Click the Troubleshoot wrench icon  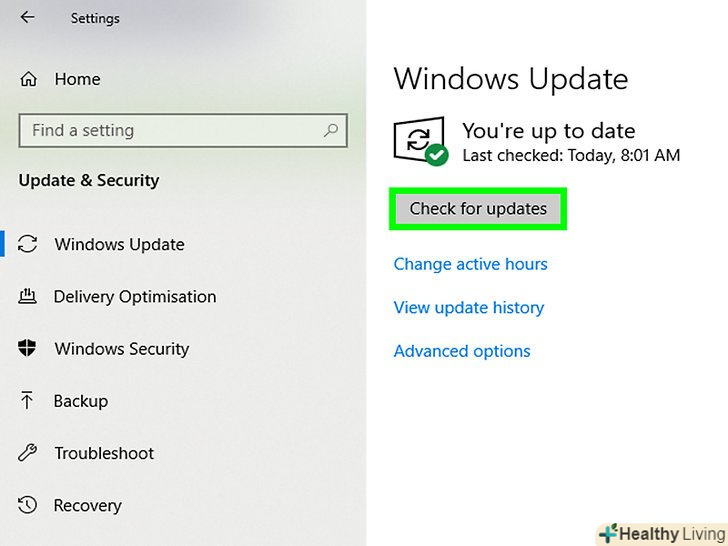click(x=27, y=453)
